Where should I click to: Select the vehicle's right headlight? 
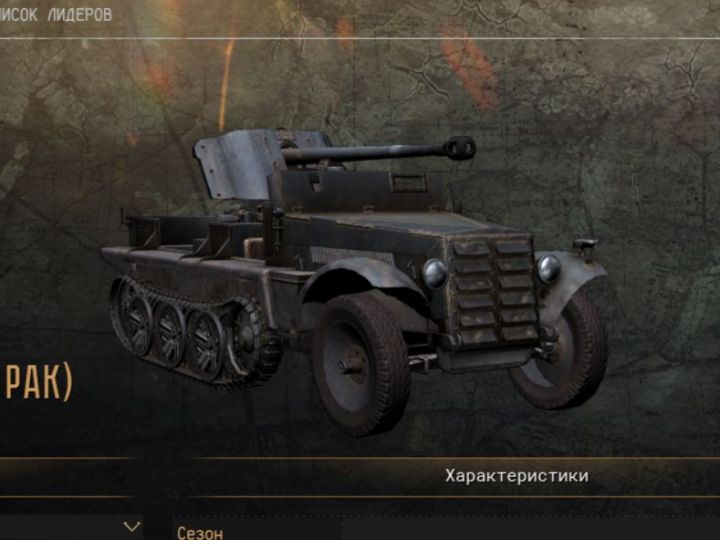pos(549,268)
